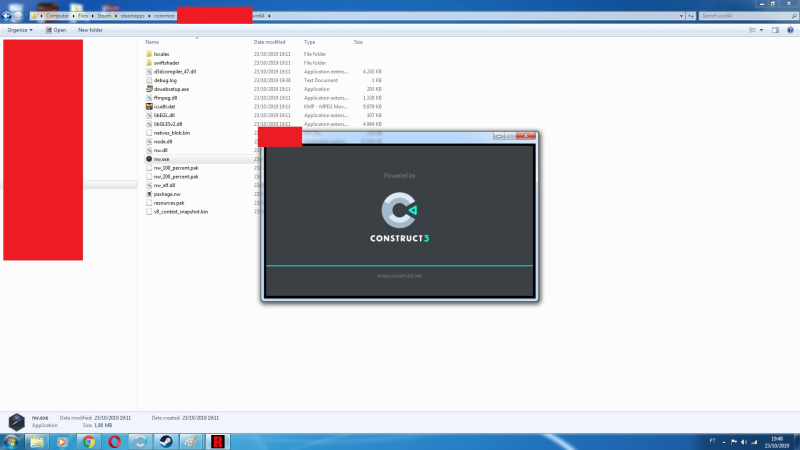
Task: Open the Paint taskbar icon
Action: pos(191,442)
